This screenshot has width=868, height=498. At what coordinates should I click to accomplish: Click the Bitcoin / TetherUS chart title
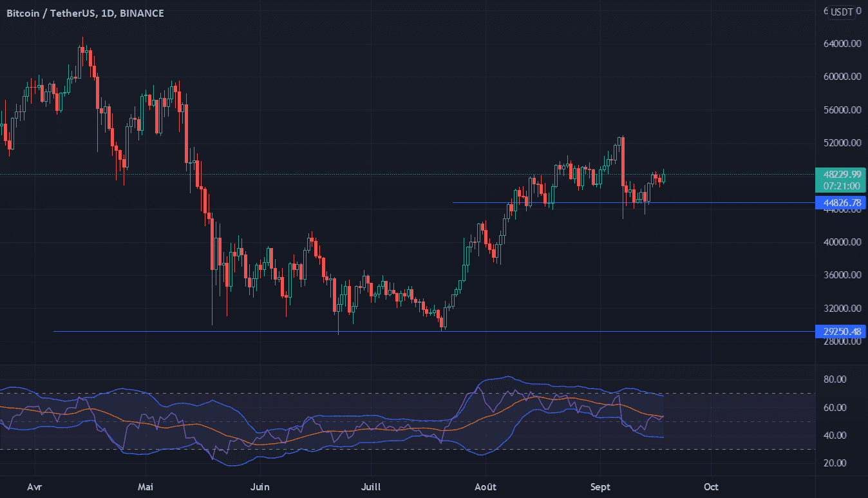click(x=85, y=14)
